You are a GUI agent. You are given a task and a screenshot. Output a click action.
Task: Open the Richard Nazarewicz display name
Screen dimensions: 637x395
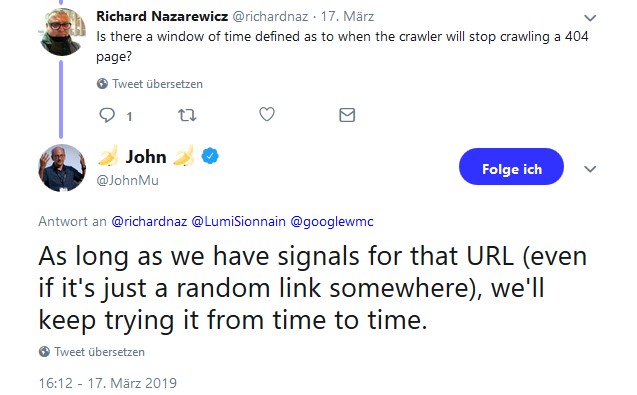[162, 16]
